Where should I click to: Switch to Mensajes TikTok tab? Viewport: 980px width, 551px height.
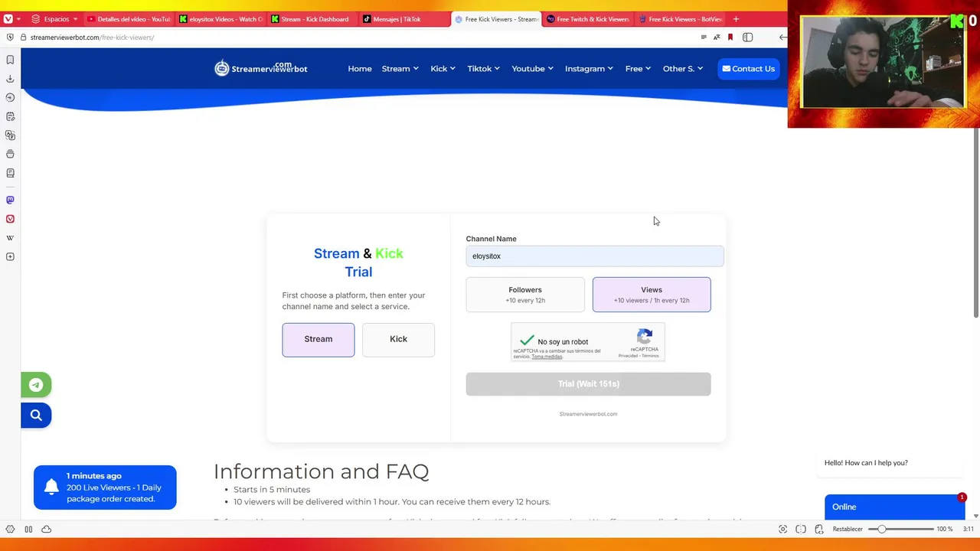click(404, 19)
